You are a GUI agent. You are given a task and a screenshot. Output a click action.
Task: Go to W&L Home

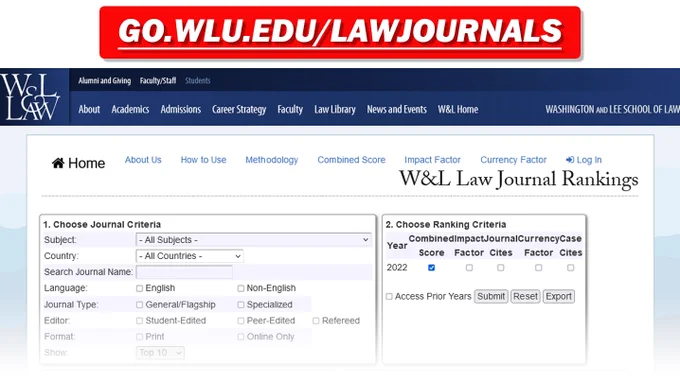[x=458, y=109]
